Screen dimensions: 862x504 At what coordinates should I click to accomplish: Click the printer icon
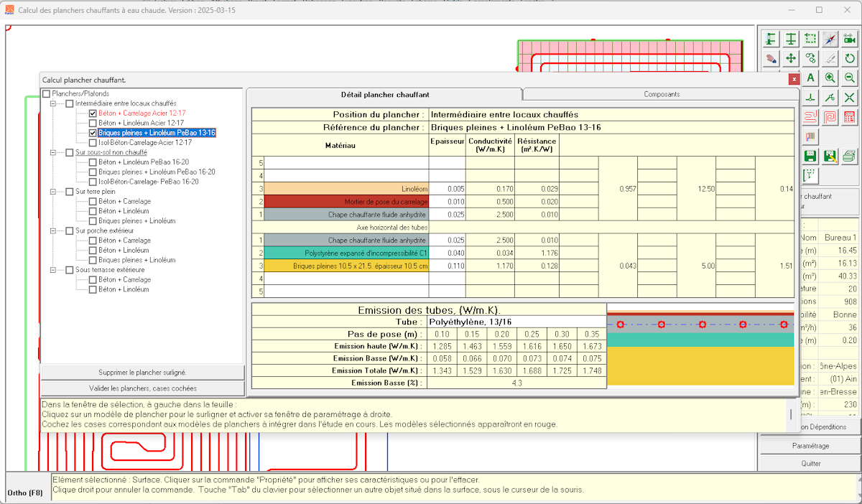coord(850,155)
